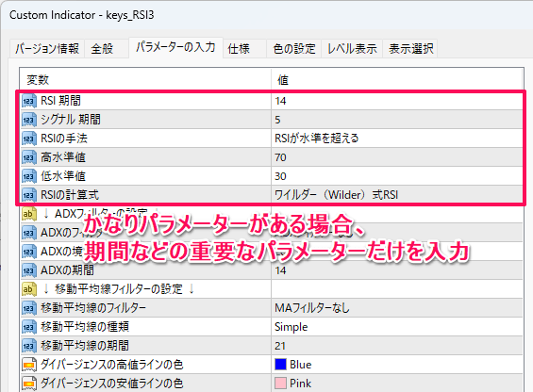Image resolution: width=533 pixels, height=392 pixels.
Task: Click the integer icon beside RSI 期間
Action: pyautogui.click(x=29, y=101)
